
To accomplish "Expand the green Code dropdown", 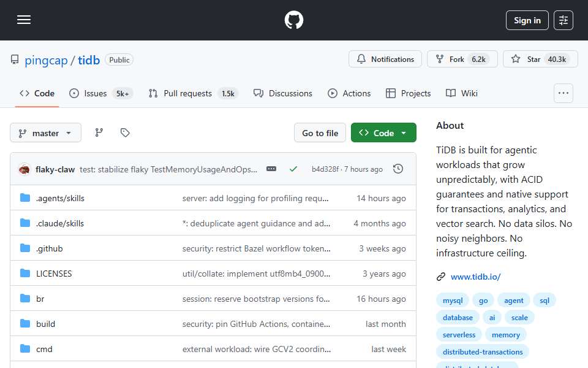I will 383,133.
